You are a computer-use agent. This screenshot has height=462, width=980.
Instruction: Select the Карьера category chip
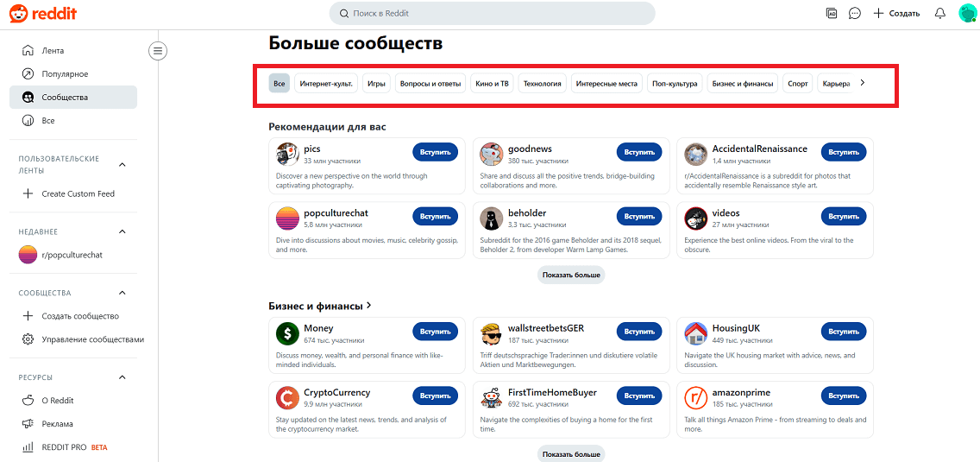click(x=836, y=83)
